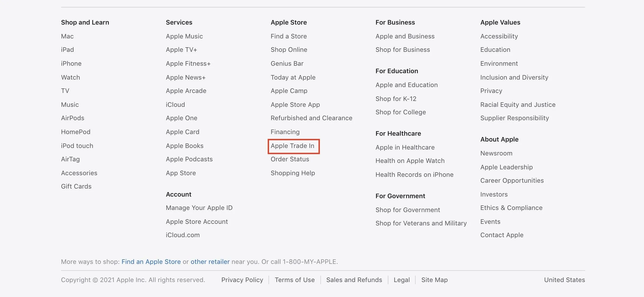This screenshot has height=297, width=644.
Task: Visit iCloud.com link
Action: 183,235
